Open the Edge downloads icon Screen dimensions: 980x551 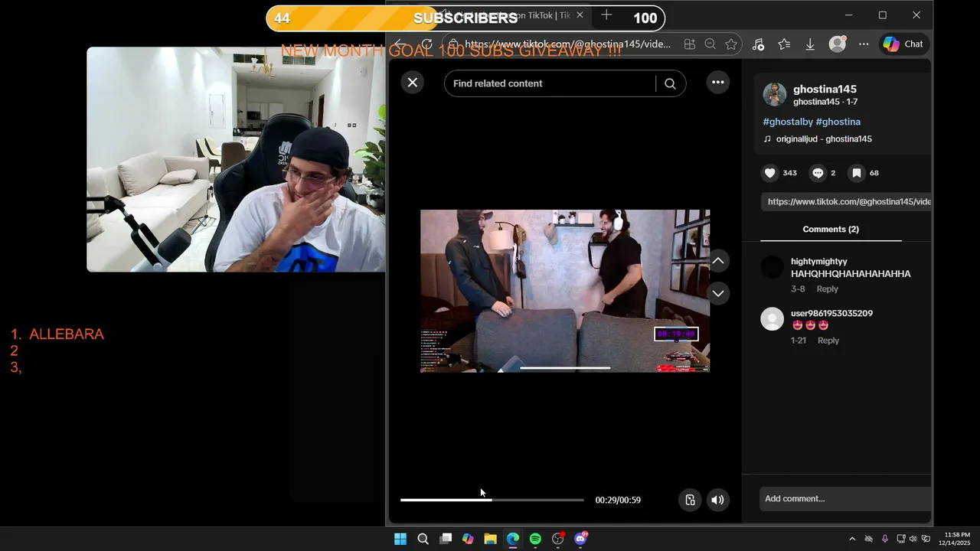810,44
